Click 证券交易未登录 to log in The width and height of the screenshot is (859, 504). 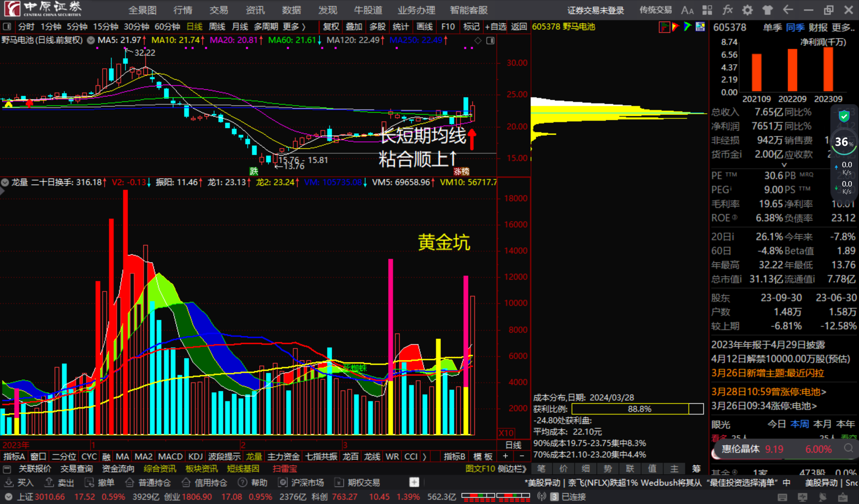click(595, 10)
